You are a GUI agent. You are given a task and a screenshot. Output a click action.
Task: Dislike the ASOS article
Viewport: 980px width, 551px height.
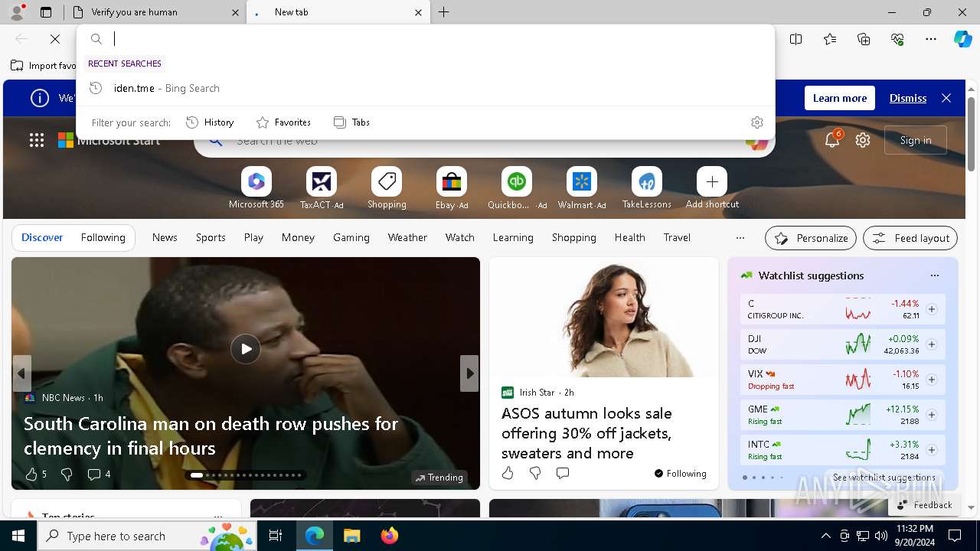(535, 473)
